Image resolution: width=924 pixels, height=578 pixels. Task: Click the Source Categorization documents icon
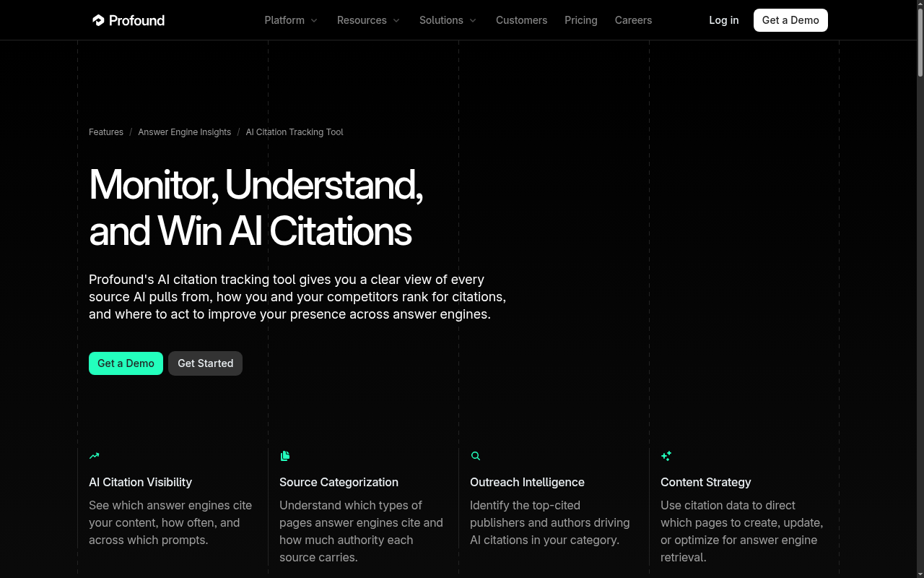point(284,456)
